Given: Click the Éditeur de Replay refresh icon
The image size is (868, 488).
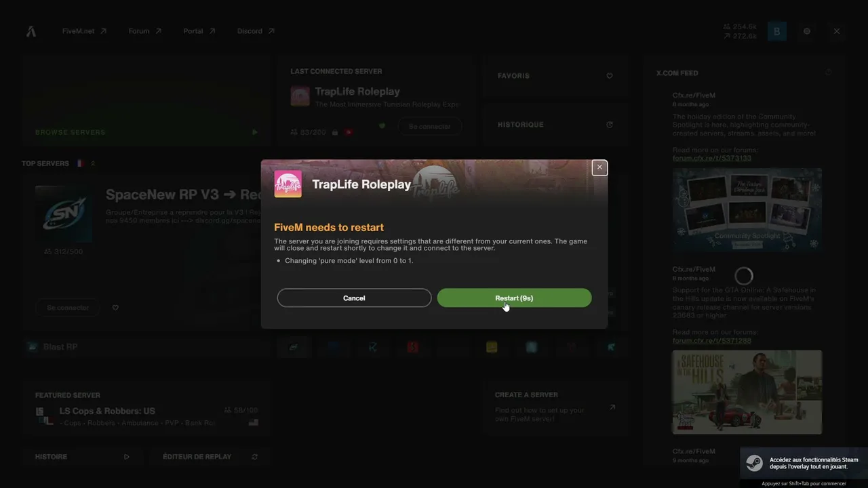Looking at the screenshot, I should point(254,457).
